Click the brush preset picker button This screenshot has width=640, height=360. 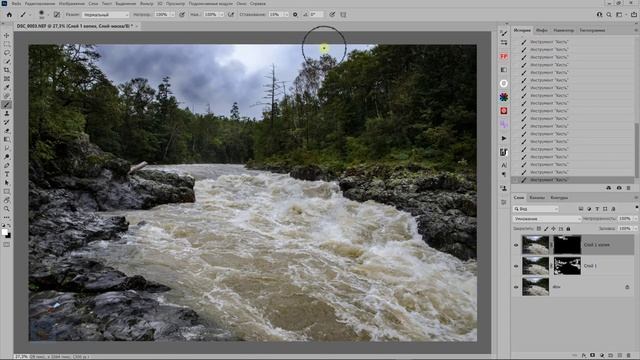click(x=42, y=15)
